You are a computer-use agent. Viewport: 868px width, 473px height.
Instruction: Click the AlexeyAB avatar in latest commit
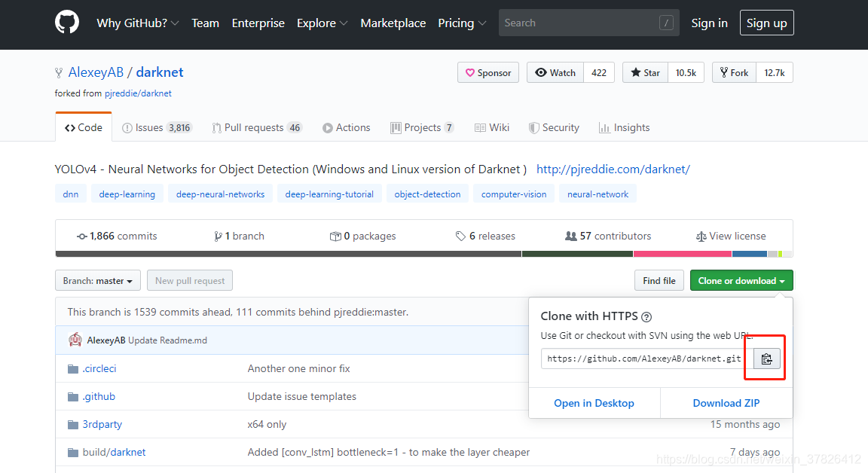75,340
